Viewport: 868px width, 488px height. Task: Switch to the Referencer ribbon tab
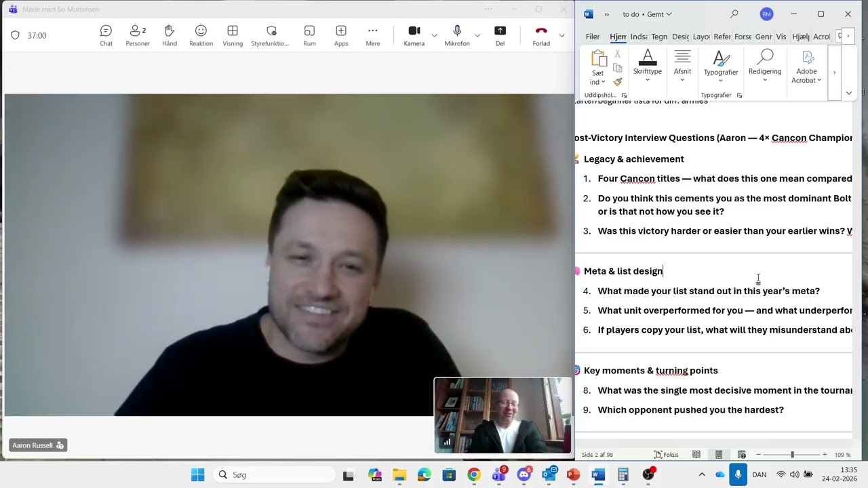tap(722, 37)
